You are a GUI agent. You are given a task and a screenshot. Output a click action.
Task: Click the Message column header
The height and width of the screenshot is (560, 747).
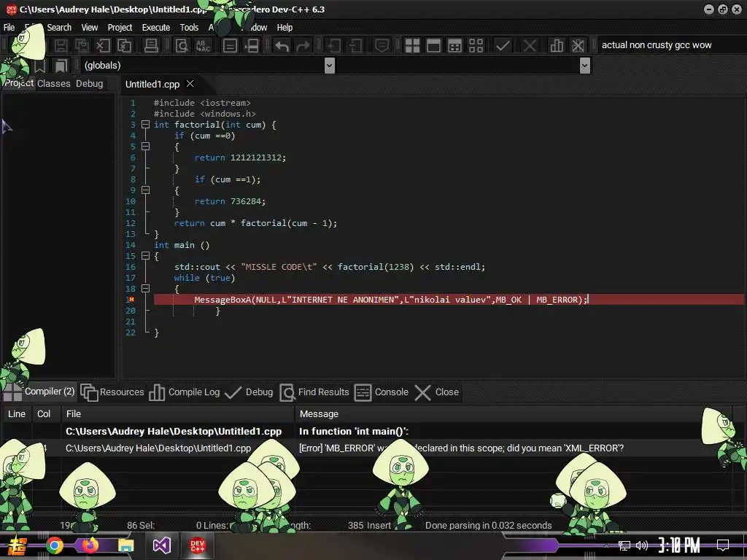(513, 414)
